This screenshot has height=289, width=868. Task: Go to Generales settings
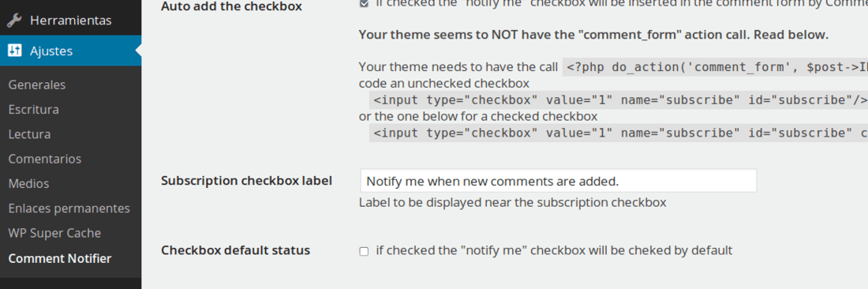(37, 84)
